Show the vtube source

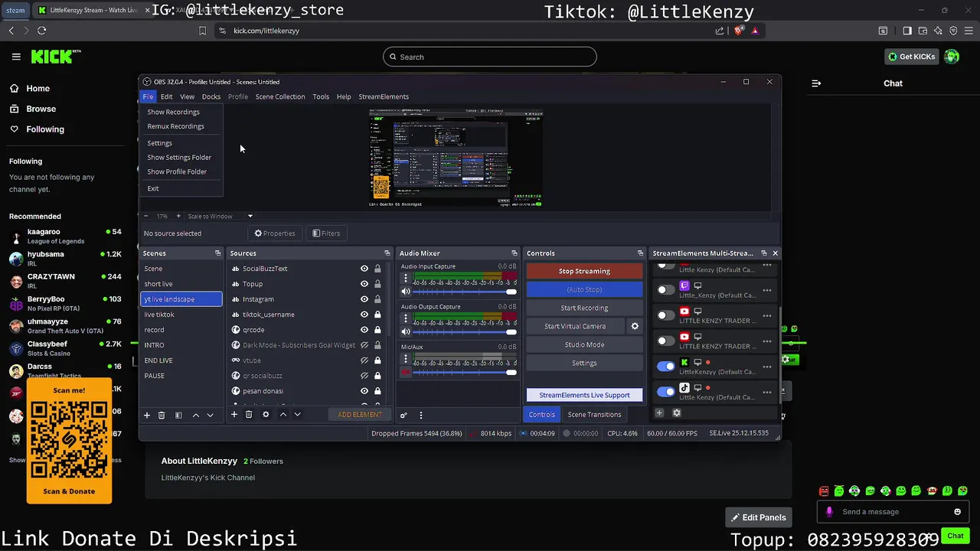click(364, 360)
